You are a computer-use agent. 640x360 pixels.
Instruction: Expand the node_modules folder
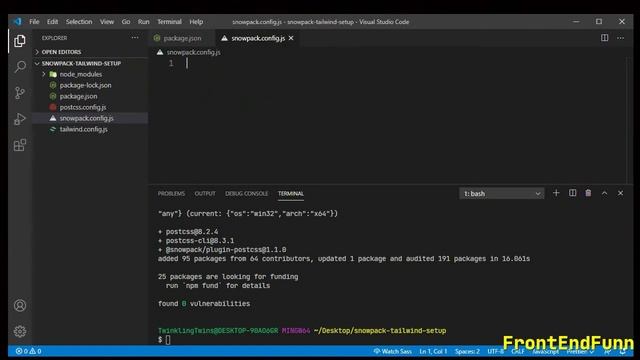(80, 74)
